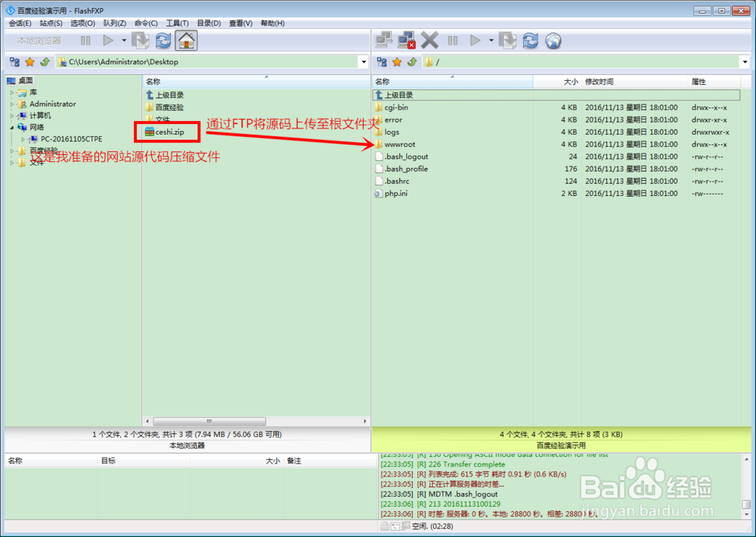The width and height of the screenshot is (756, 537).
Task: Expand the 计算机 tree node
Action: [12, 116]
